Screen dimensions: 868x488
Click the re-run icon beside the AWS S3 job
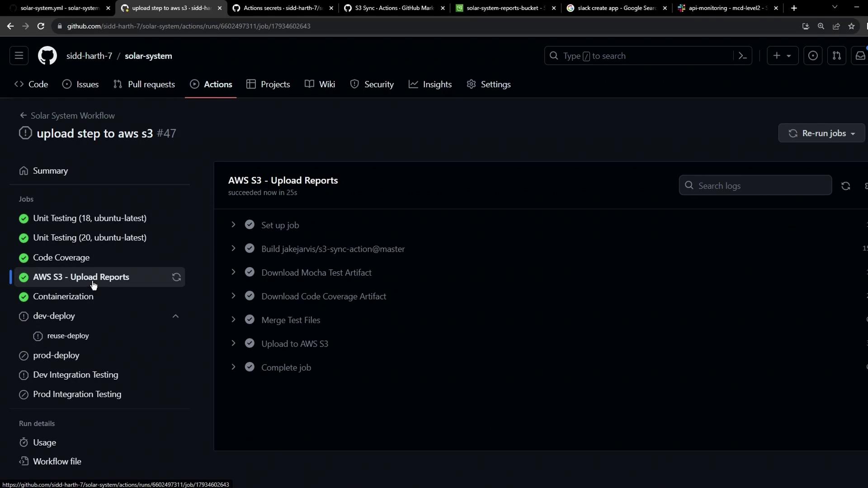(176, 277)
